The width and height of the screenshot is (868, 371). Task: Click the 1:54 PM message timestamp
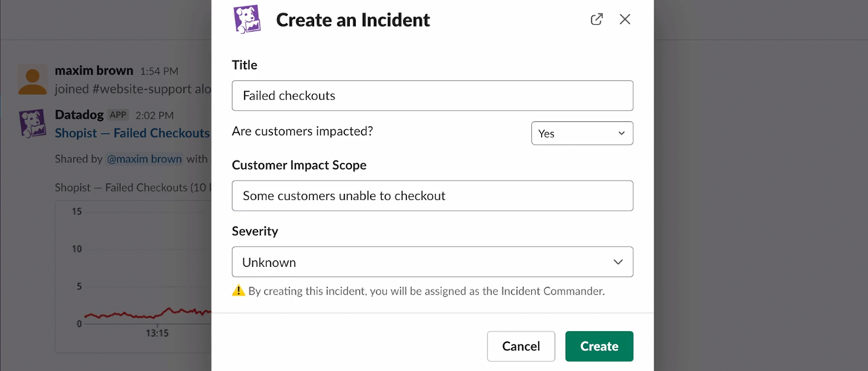click(x=160, y=71)
